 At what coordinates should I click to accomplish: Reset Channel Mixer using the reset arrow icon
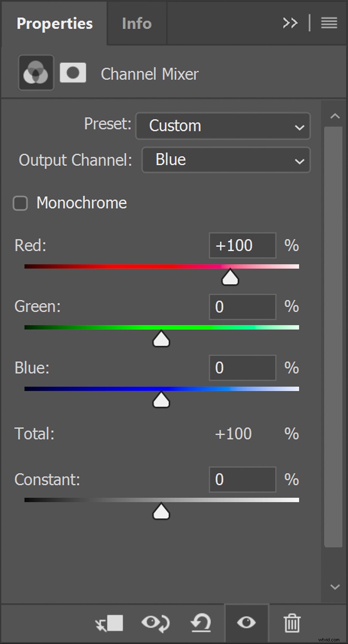tap(200, 623)
